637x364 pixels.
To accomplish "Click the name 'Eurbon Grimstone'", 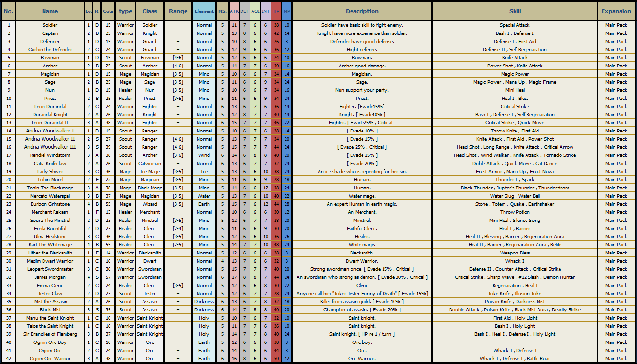I will click(50, 204).
